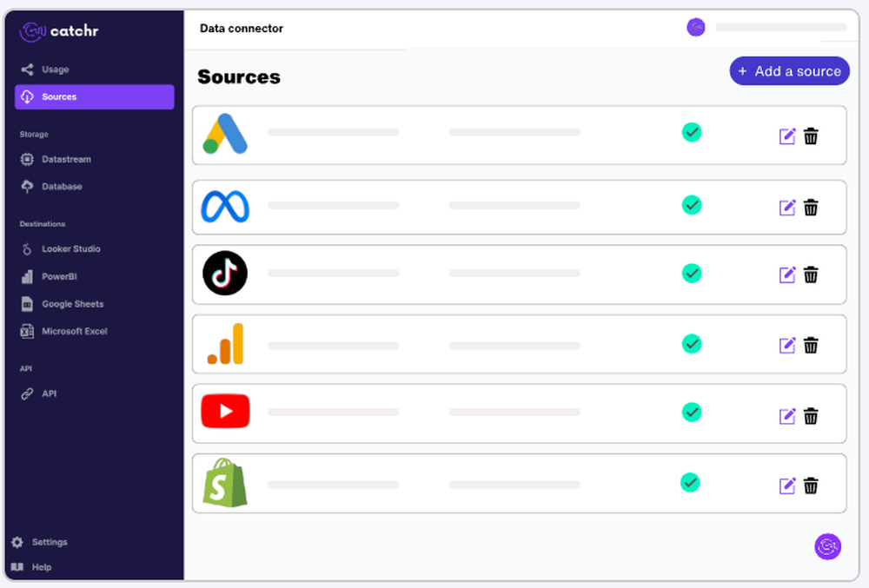Screen dimensions: 869x588
Task: Open the Help link
Action: click(x=41, y=567)
